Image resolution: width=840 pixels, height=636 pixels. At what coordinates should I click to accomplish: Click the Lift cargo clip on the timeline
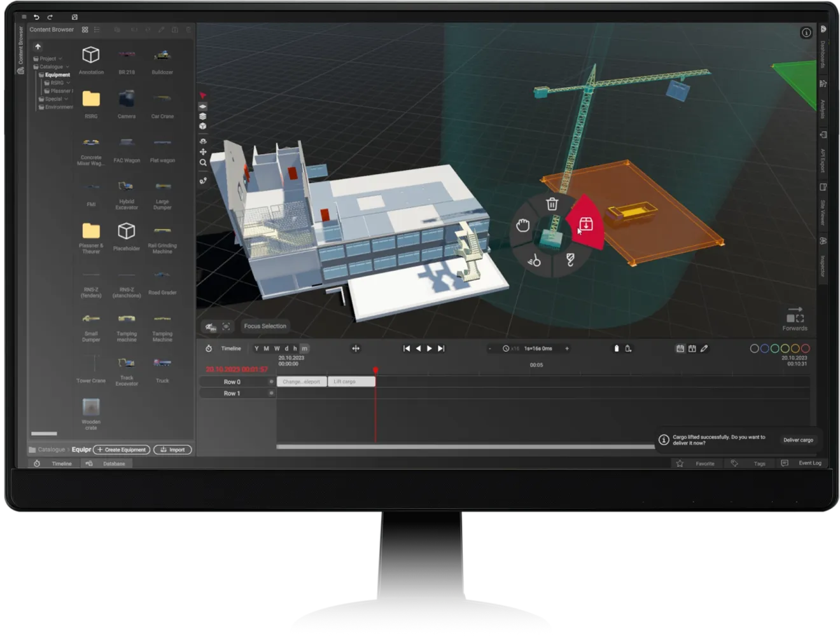(351, 381)
